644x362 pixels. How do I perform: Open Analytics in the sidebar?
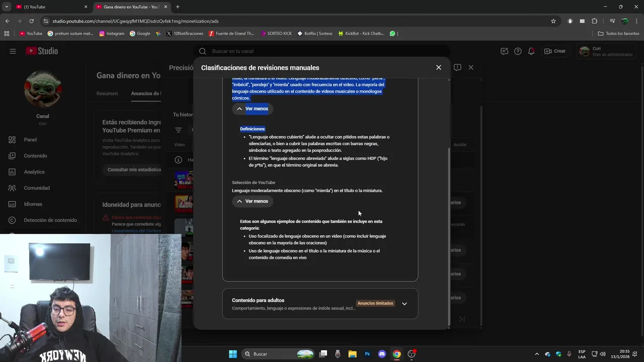34,172
